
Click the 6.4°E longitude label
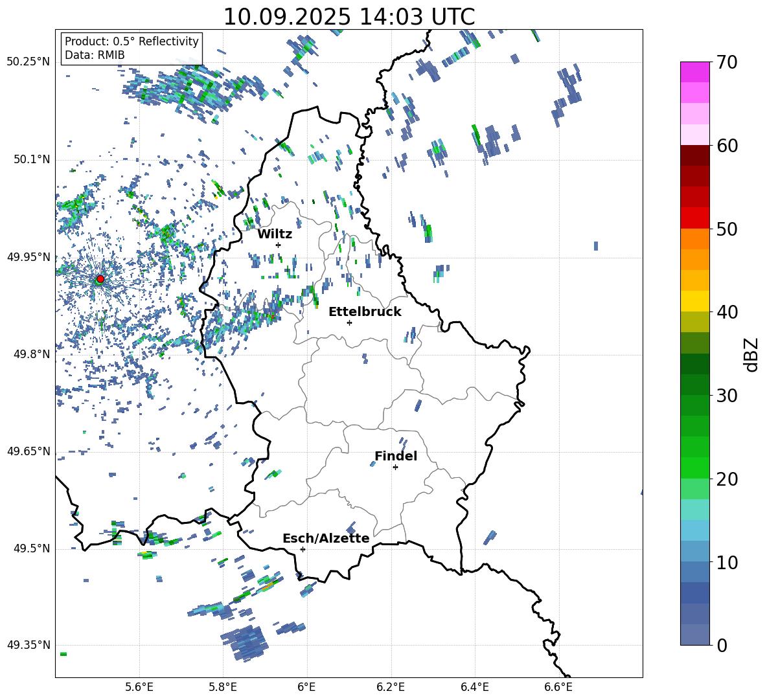[x=474, y=687]
